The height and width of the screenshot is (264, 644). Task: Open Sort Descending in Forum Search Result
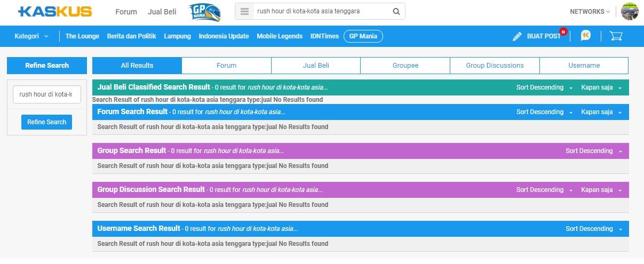[544, 112]
